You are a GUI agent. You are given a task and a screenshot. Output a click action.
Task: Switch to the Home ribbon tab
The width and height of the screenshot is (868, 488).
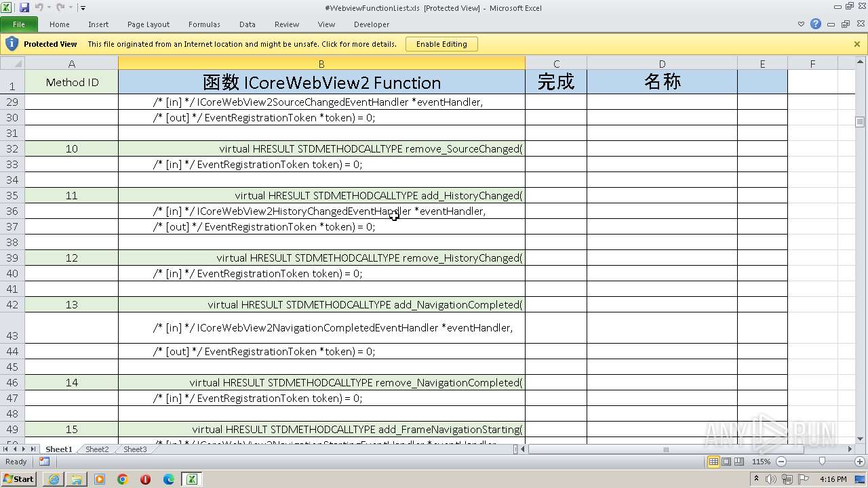coord(59,24)
